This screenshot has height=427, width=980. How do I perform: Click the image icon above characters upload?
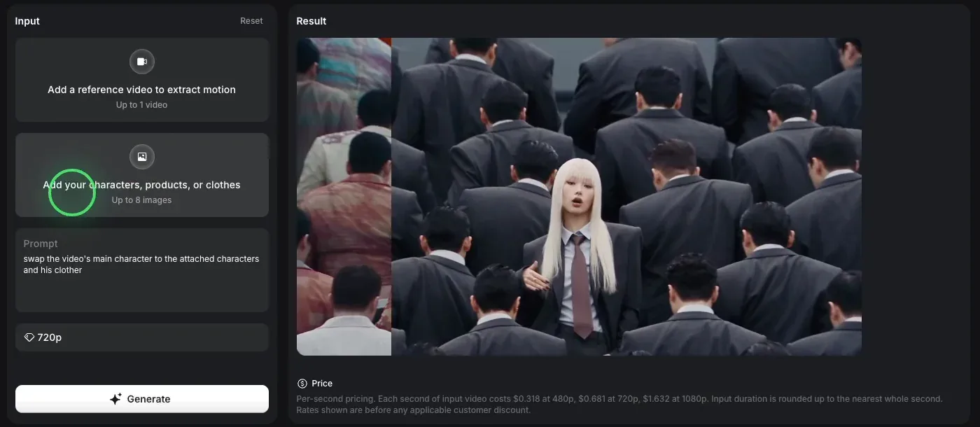(142, 157)
